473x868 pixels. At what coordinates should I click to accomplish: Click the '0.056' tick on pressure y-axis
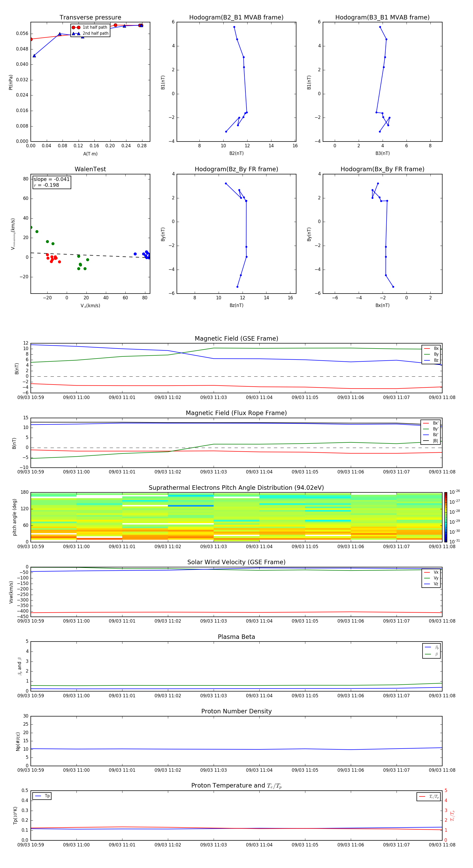22,33
